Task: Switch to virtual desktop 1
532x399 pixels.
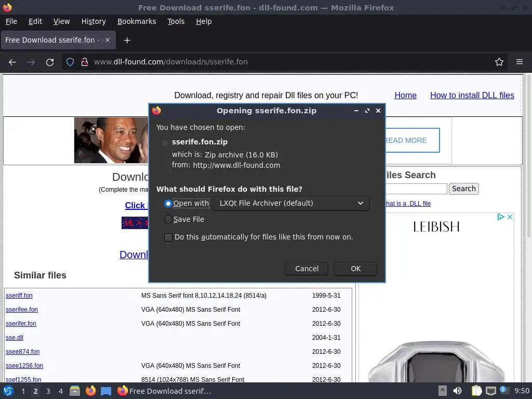Action: coord(23,391)
